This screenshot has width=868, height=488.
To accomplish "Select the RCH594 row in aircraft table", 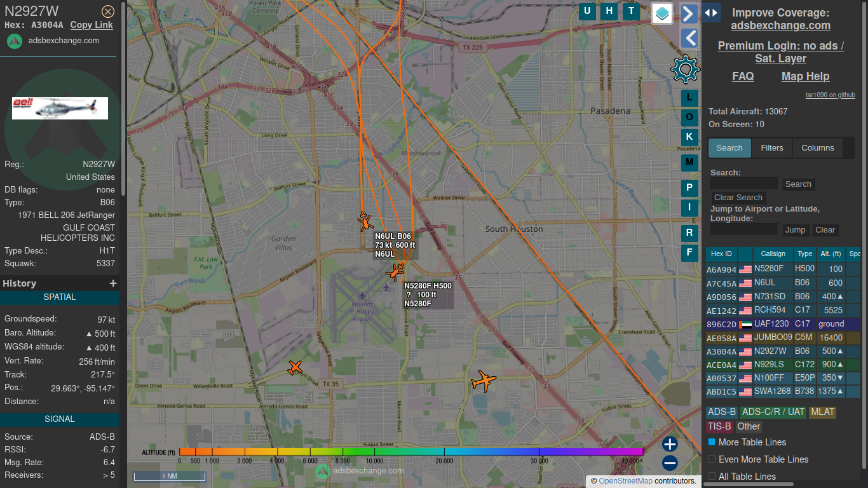I will click(x=783, y=310).
